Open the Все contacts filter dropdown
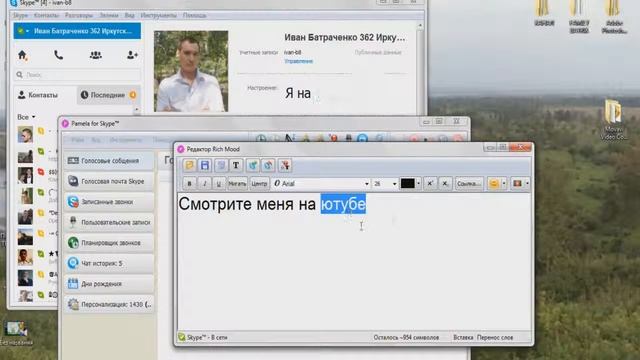640x360 pixels. [x=26, y=117]
